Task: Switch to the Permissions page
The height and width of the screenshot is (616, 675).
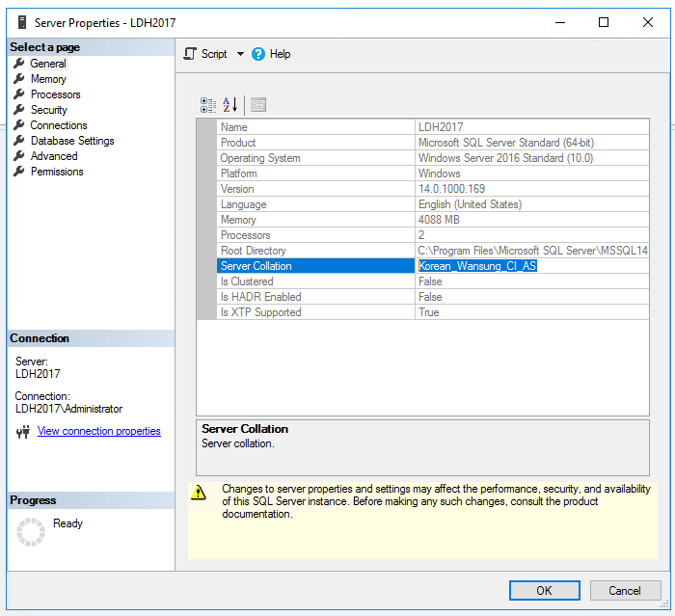Action: 57,172
